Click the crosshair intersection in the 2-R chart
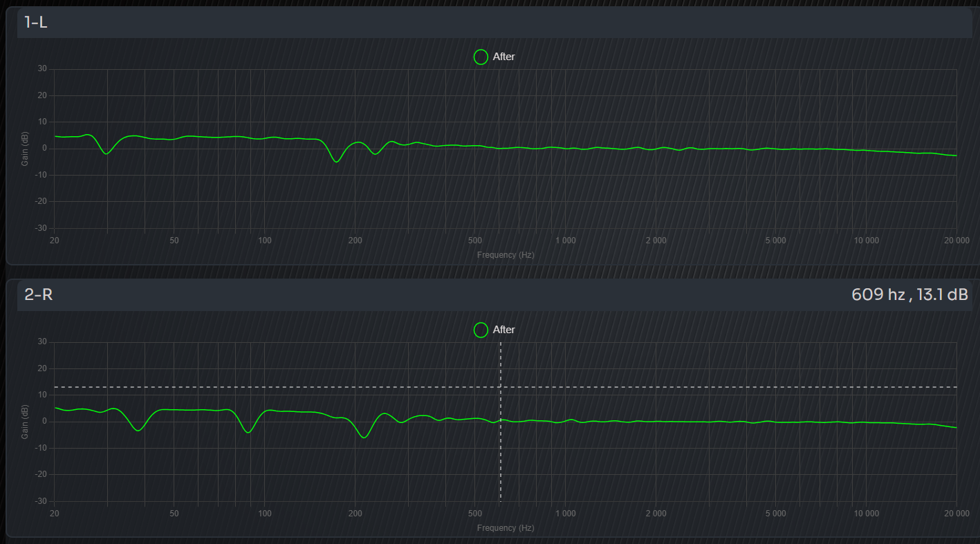The width and height of the screenshot is (980, 544). coord(500,387)
